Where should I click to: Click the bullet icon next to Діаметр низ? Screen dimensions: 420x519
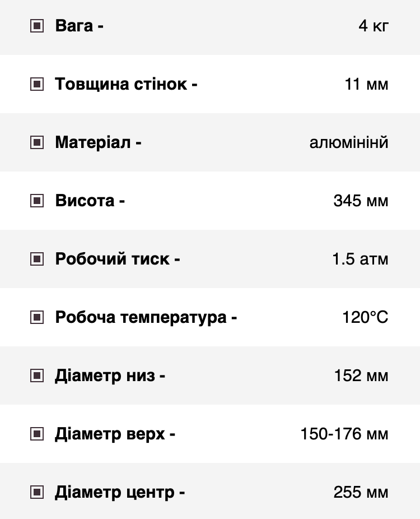click(37, 376)
